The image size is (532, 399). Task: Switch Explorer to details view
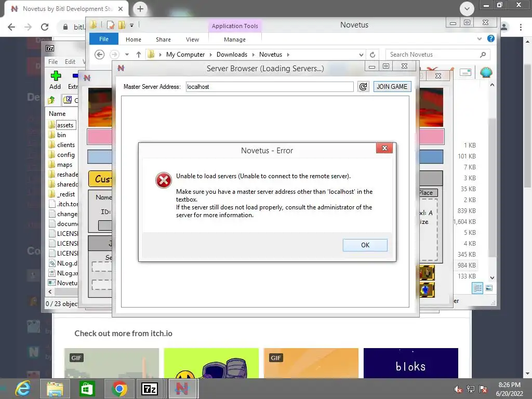click(477, 288)
